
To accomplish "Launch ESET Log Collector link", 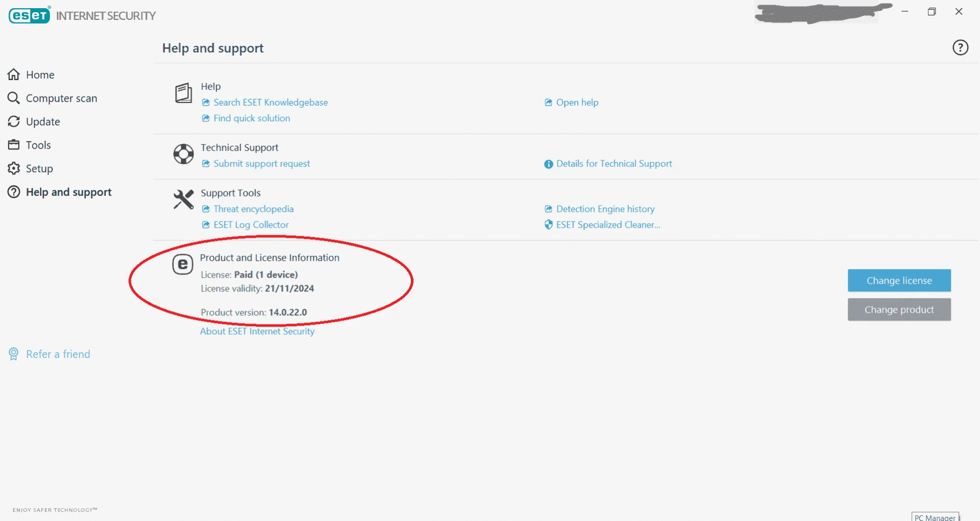I will point(251,225).
